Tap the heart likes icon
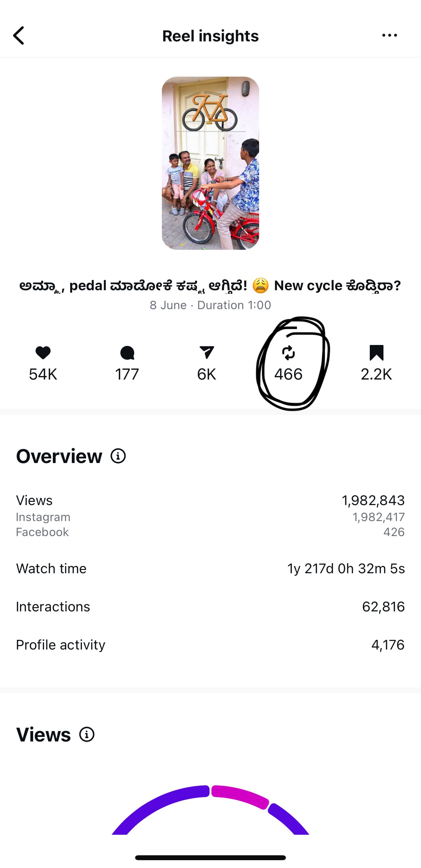The image size is (421, 868). pos(43,353)
